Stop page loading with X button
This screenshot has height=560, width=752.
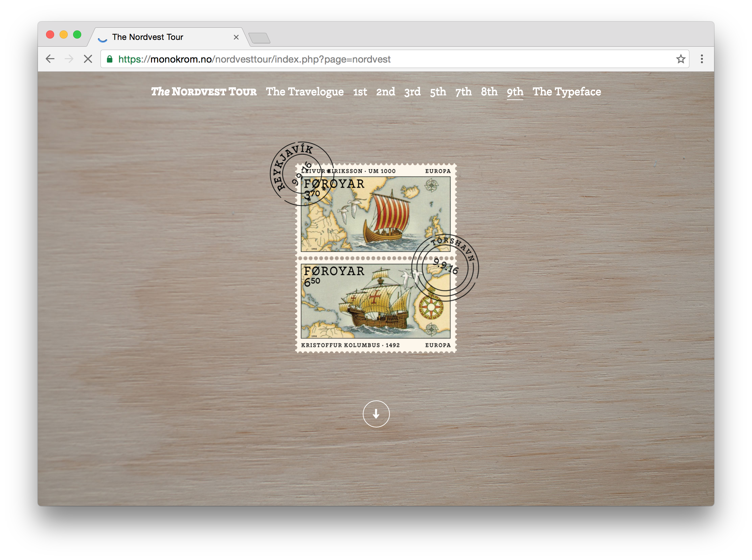tap(88, 59)
